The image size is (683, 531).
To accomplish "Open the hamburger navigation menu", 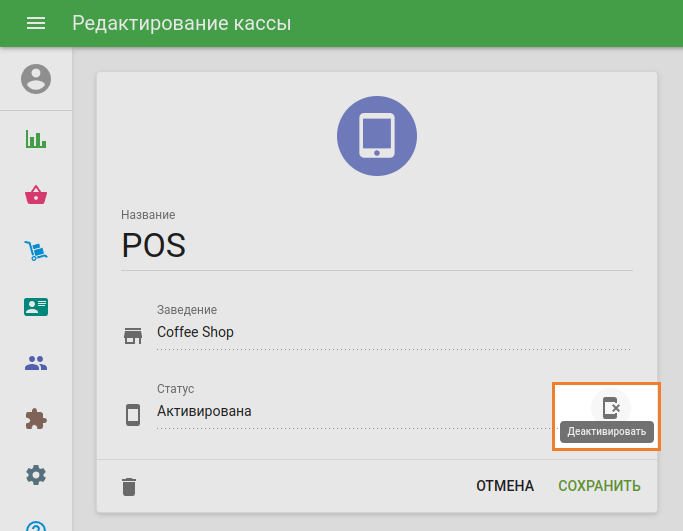I will pos(36,23).
